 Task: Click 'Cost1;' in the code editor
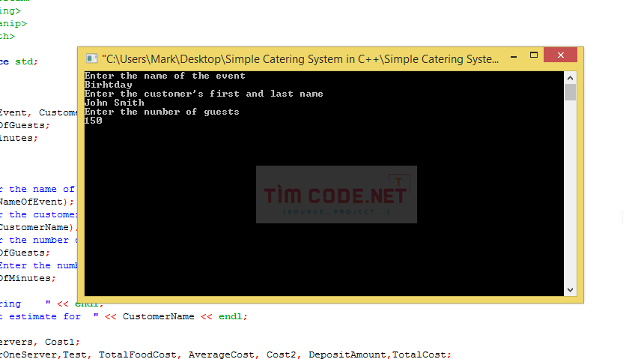coord(62,343)
